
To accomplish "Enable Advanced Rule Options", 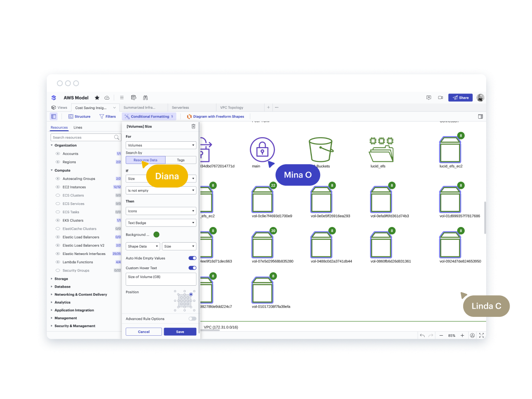I will (x=192, y=318).
